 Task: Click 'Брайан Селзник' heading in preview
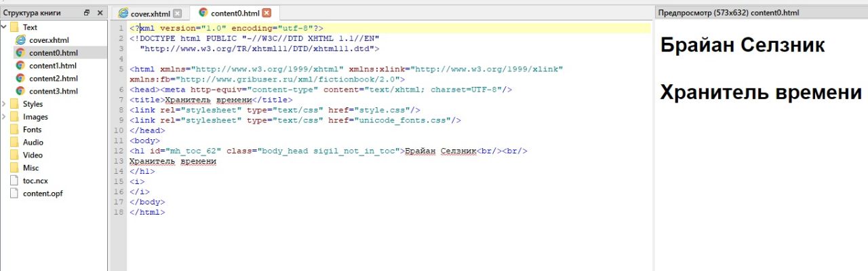pyautogui.click(x=743, y=46)
